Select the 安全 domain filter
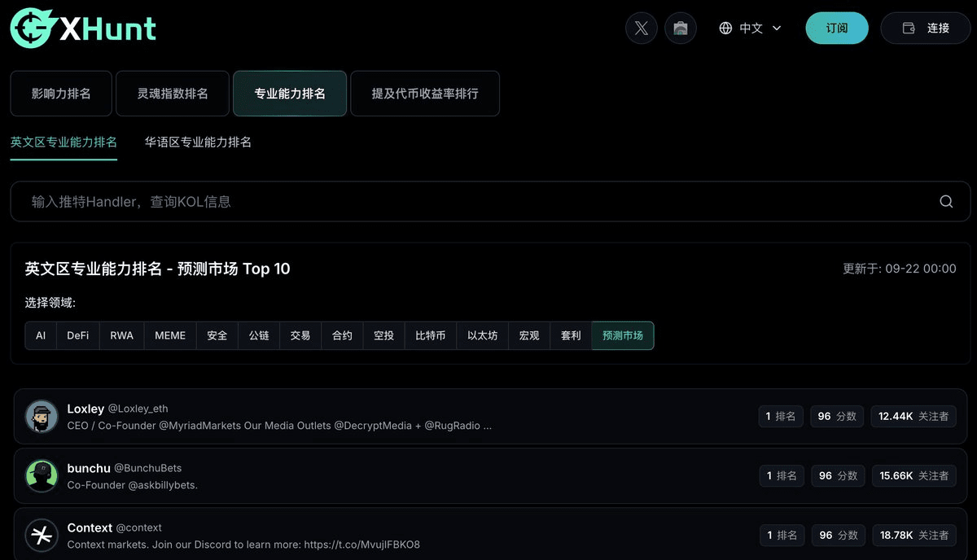977x560 pixels. [x=217, y=335]
